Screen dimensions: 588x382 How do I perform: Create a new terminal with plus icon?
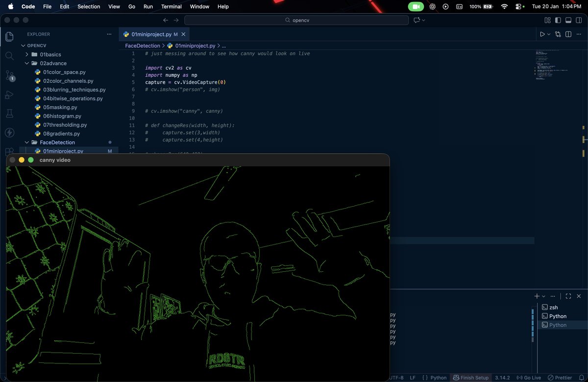click(x=537, y=296)
